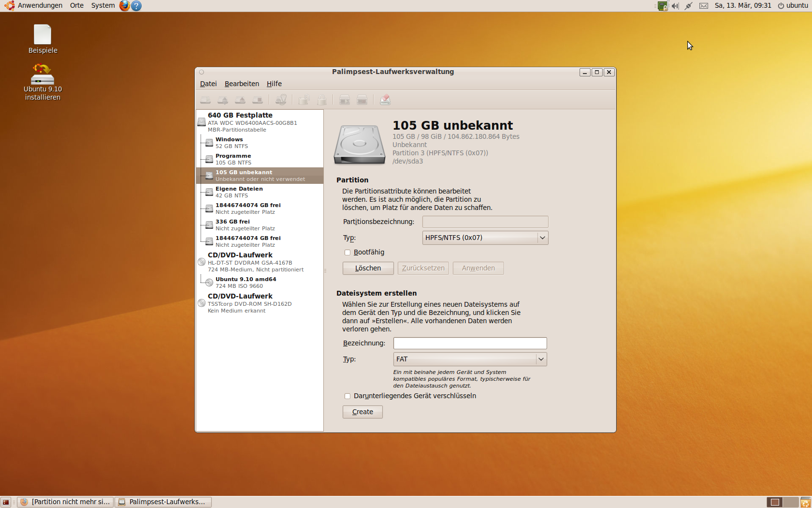
Task: Click the safely remove drive toolbar icon
Action: (258, 100)
